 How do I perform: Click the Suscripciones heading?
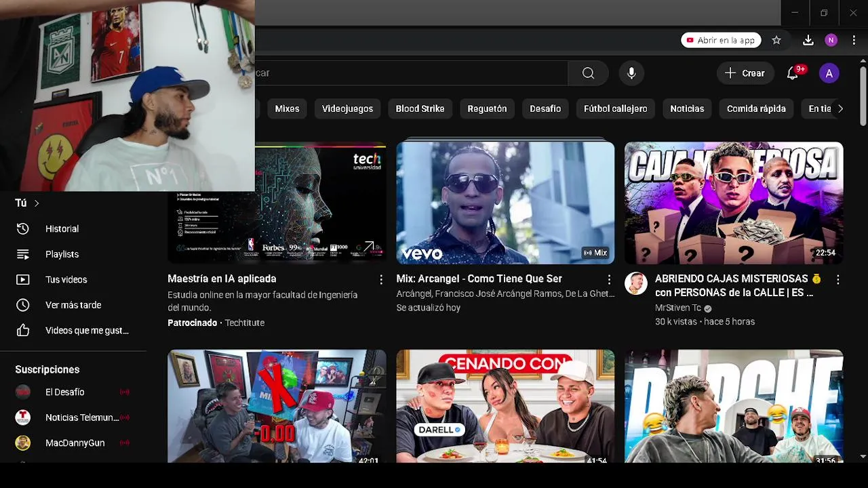[x=47, y=369]
